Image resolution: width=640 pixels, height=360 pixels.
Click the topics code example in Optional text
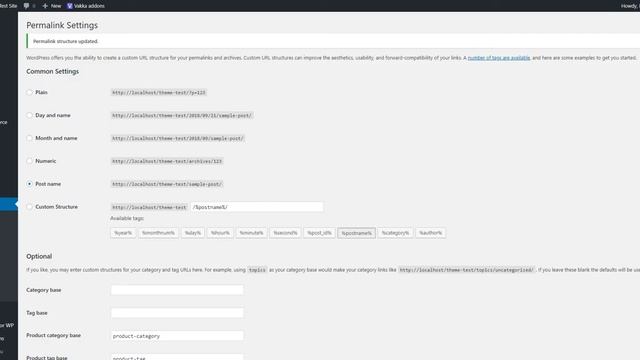pos(257,270)
